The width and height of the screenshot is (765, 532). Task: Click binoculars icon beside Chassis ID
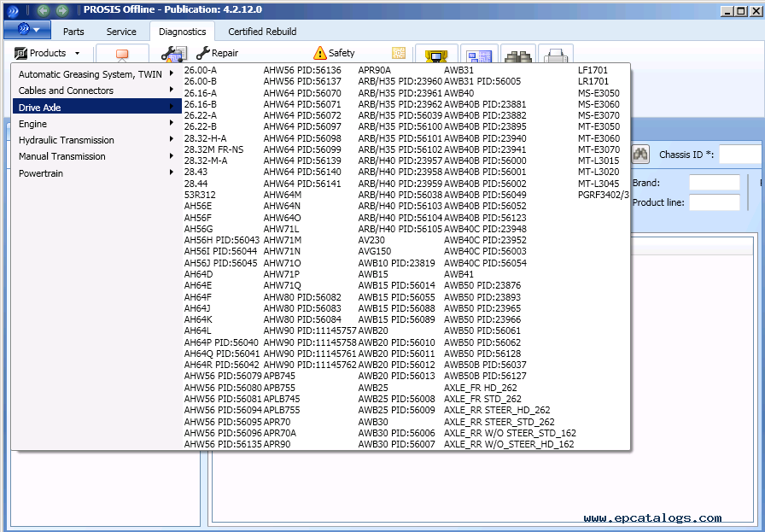[640, 155]
